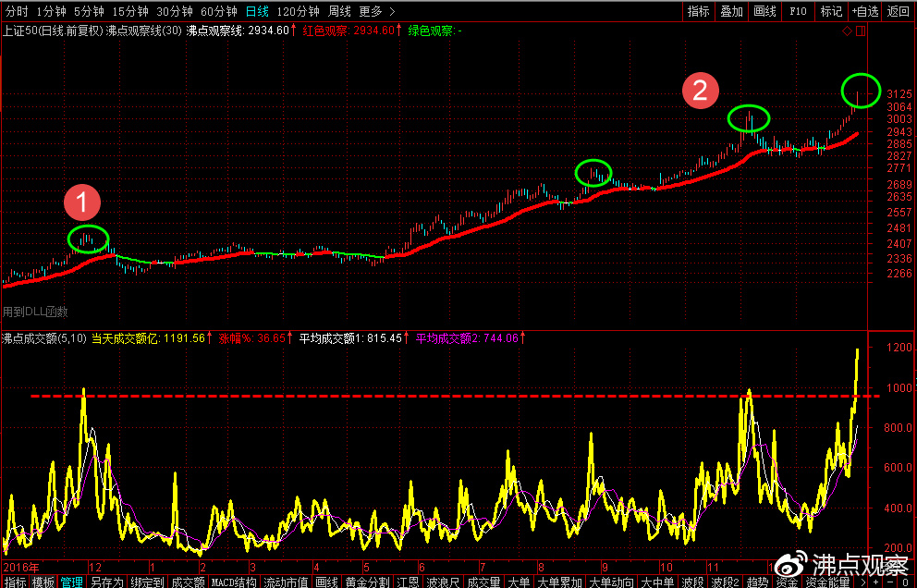
Task: Switch to the 周线 weekly tab
Action: pos(339,11)
